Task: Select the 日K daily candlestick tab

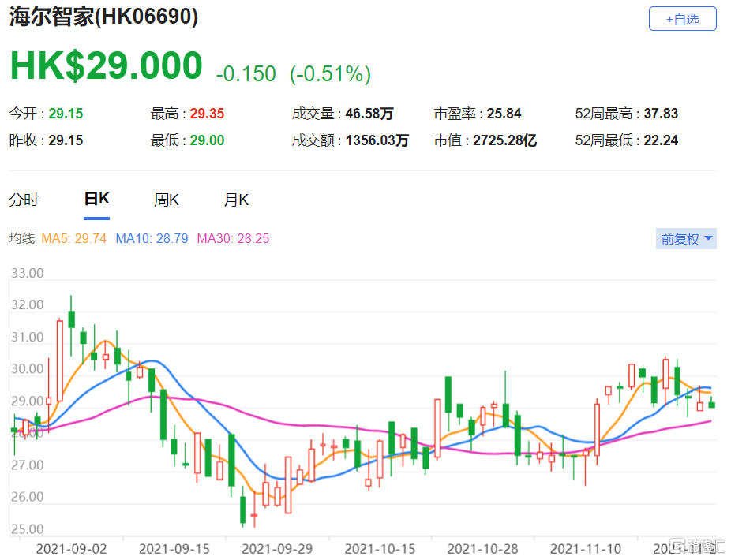Action: pyautogui.click(x=96, y=199)
